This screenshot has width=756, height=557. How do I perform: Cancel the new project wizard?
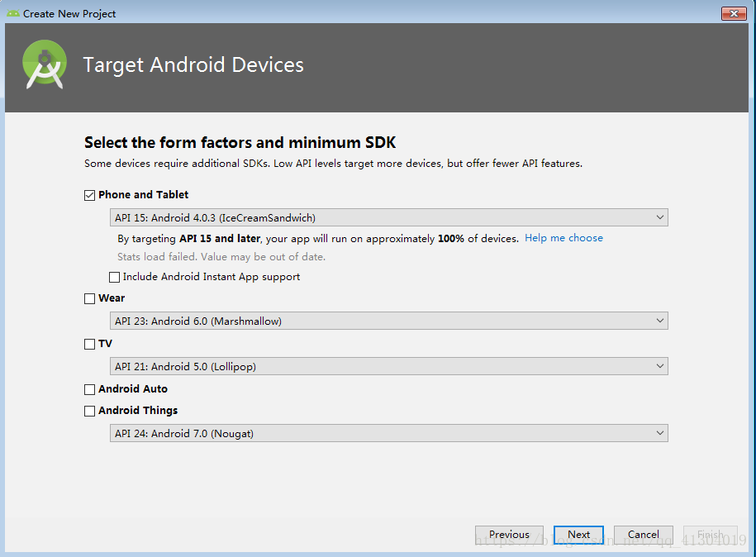pos(643,535)
